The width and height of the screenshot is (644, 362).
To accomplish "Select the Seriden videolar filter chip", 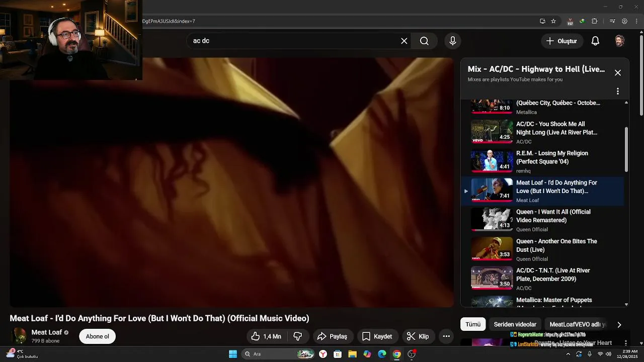I will pyautogui.click(x=515, y=324).
